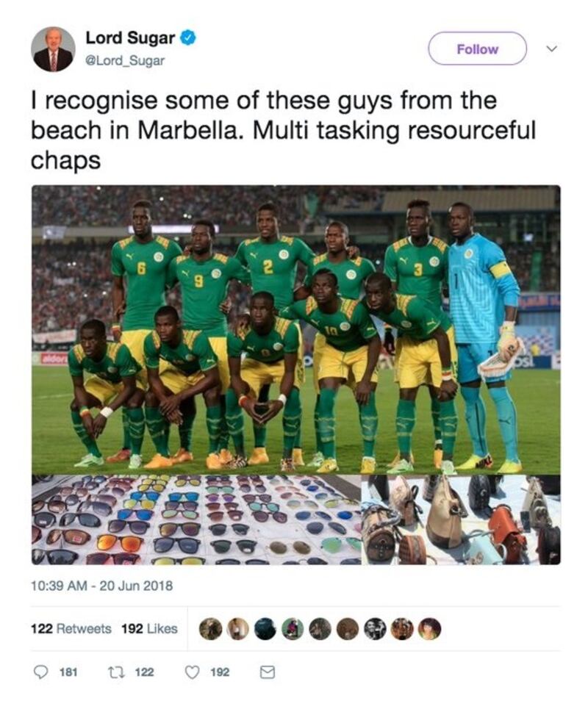Viewport: 588px width, 701px height.
Task: Open the Lord Sugar display name
Action: [130, 38]
